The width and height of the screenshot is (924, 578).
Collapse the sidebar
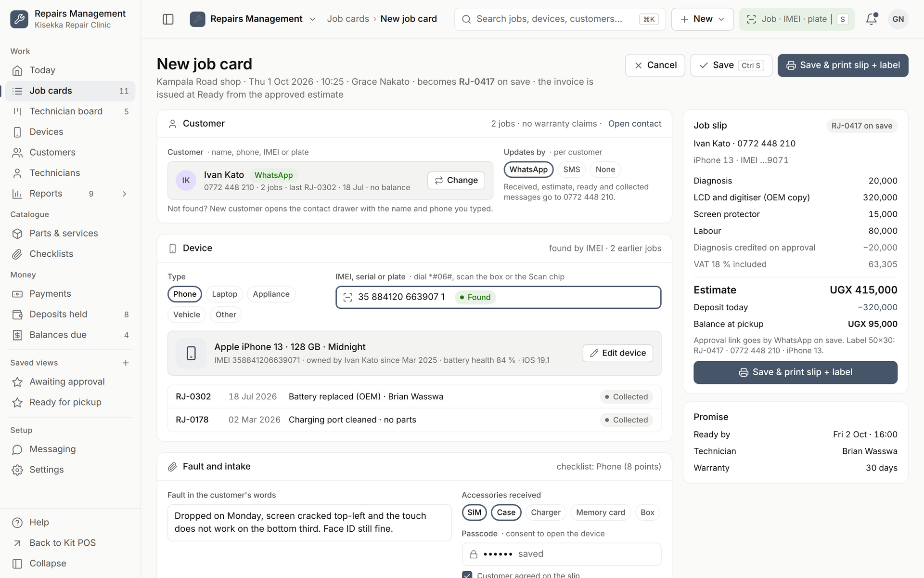tap(70, 564)
